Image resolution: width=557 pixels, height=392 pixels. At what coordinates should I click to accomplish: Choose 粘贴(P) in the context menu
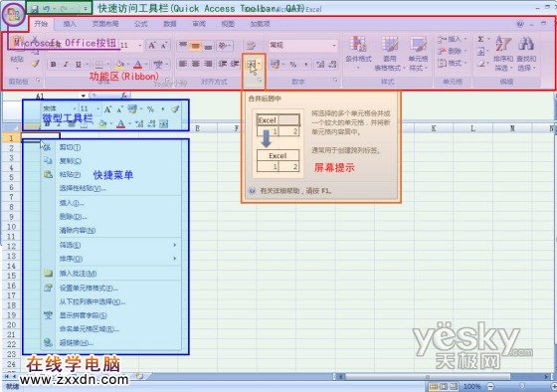[x=111, y=174]
